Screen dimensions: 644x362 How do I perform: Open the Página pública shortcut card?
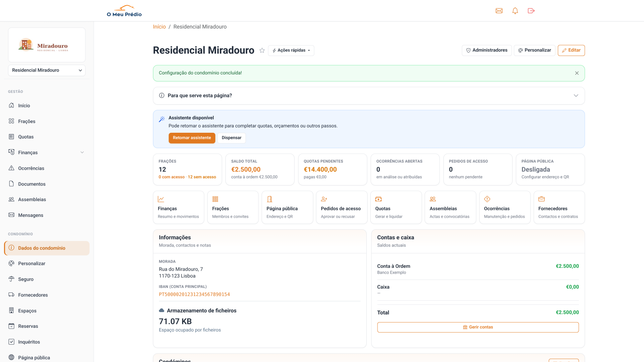point(287,207)
